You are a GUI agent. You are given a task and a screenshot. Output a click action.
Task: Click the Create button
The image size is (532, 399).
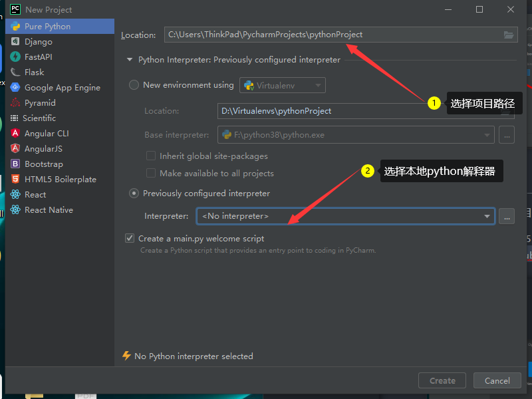pos(442,380)
